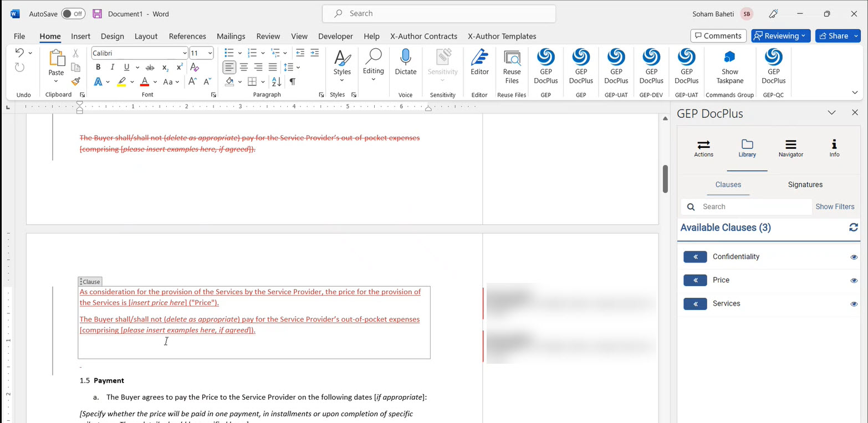Open the Navigator panel in DocPlus
The width and height of the screenshot is (868, 423).
pos(790,148)
